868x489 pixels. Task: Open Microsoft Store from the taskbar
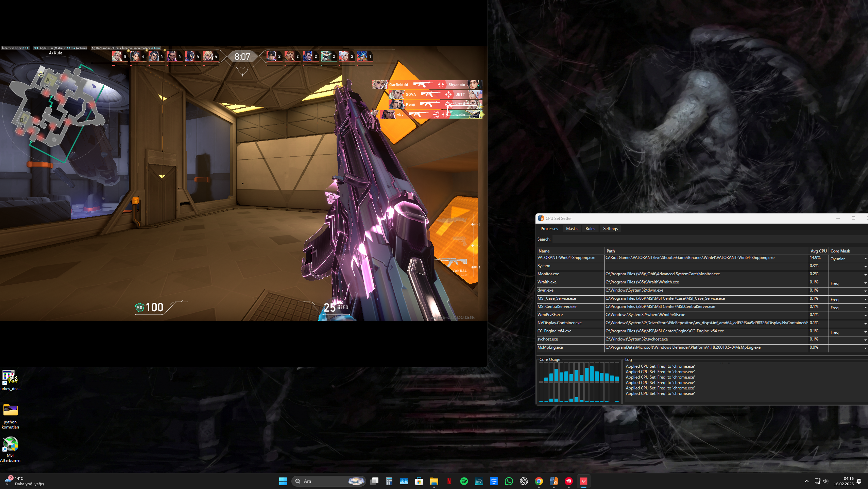click(x=419, y=481)
